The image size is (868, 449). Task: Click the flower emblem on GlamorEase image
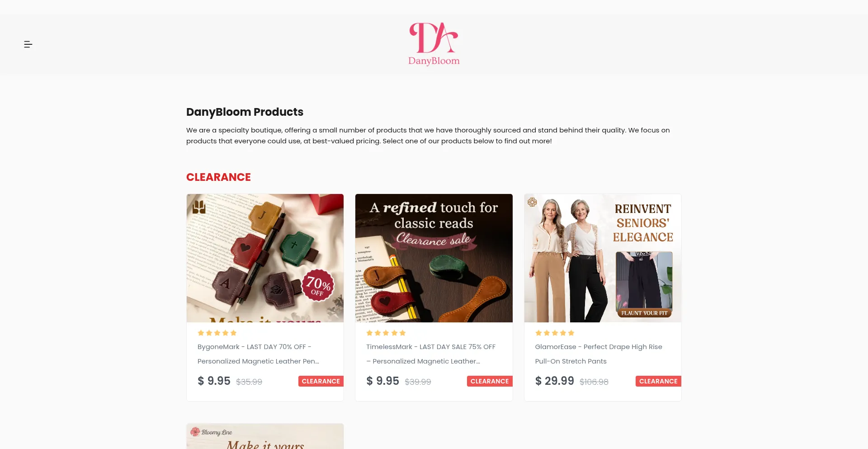coord(532,202)
